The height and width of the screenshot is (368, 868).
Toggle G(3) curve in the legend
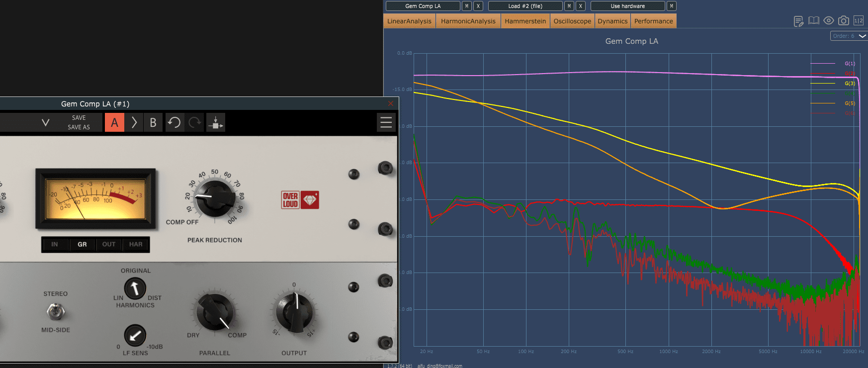(850, 84)
